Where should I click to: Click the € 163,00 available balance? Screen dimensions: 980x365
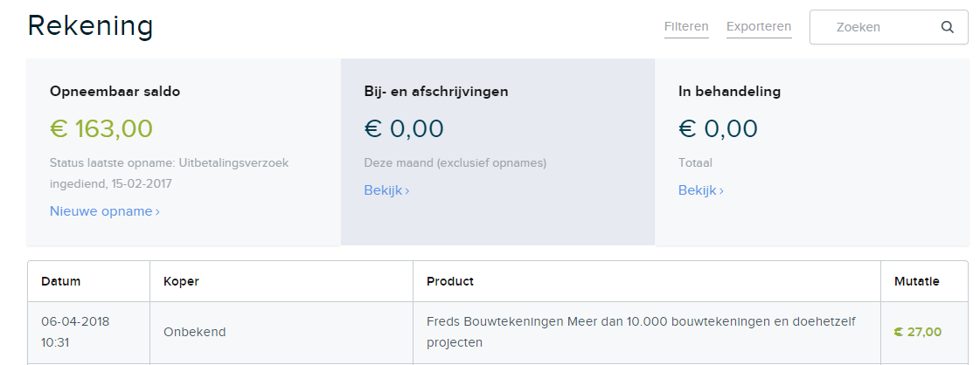[101, 128]
